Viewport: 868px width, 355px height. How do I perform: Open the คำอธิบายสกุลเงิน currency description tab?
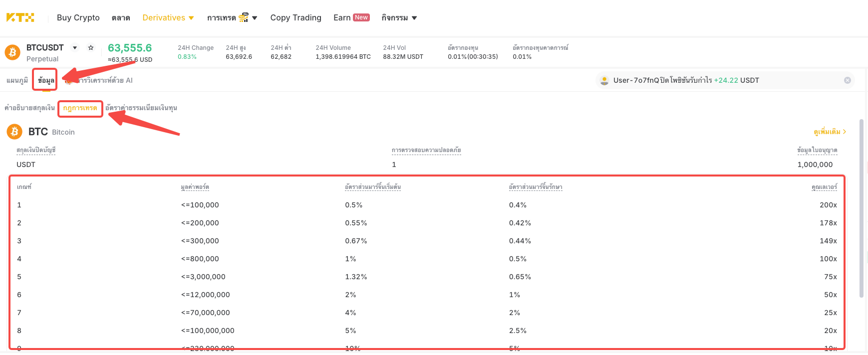pos(29,108)
